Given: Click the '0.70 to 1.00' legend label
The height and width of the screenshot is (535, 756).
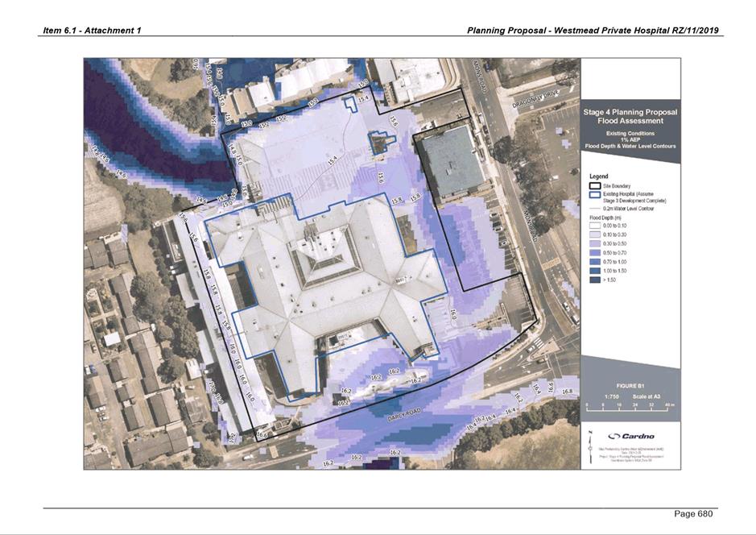Looking at the screenshot, I should tap(615, 262).
